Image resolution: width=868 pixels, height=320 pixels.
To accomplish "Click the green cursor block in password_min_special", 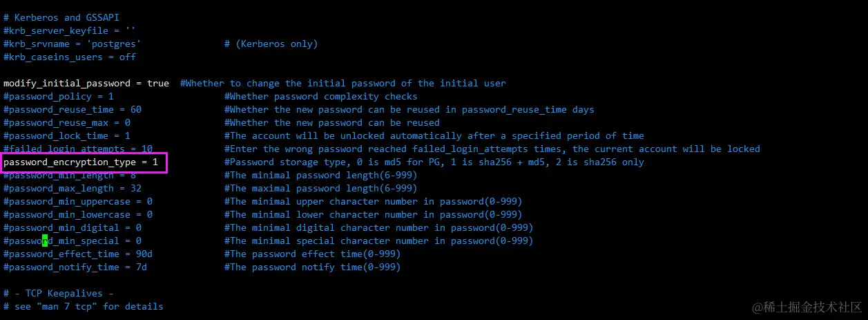I will click(x=45, y=241).
